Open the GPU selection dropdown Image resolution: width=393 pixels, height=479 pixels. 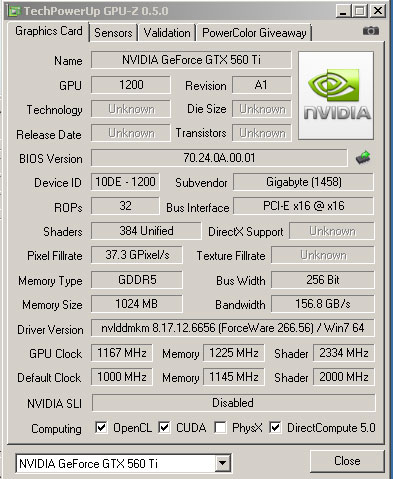(x=222, y=463)
